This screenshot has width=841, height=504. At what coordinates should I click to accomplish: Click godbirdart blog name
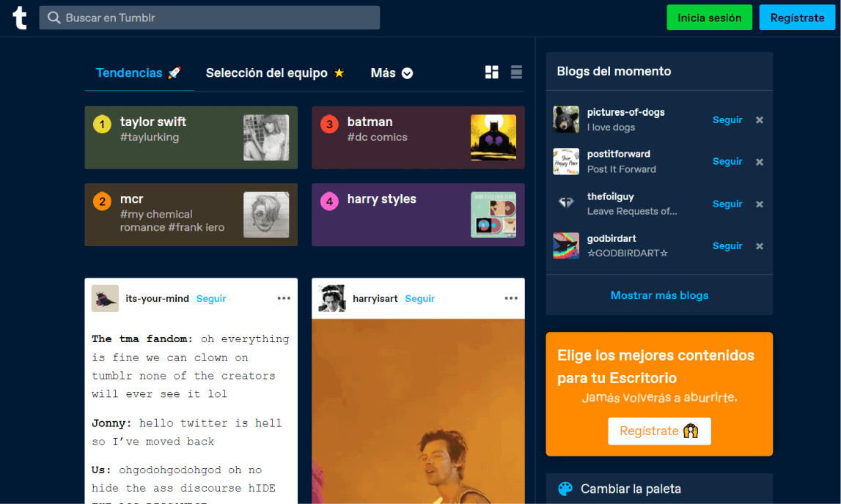click(x=612, y=238)
